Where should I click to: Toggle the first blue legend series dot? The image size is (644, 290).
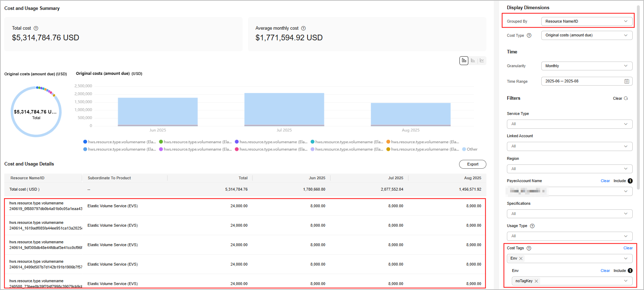[85, 142]
